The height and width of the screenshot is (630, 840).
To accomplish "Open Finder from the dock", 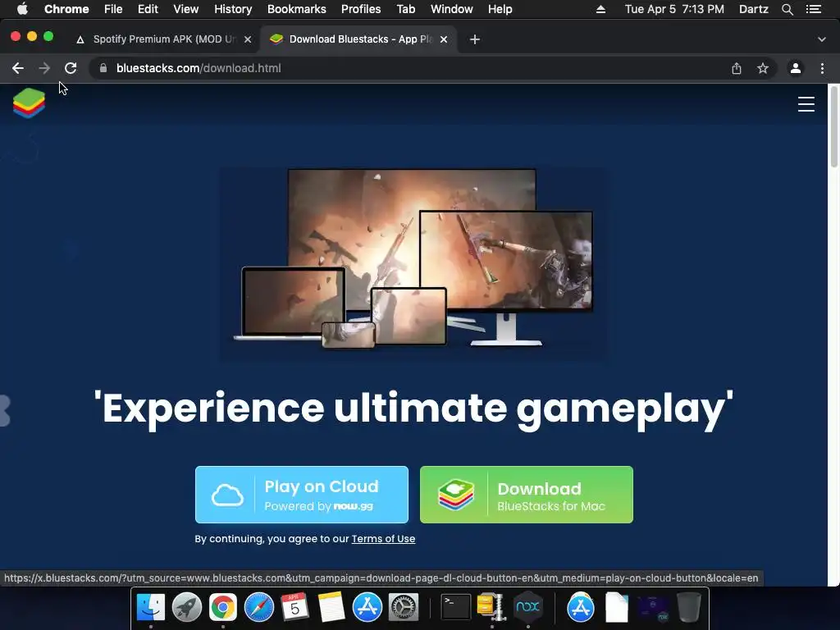I will click(151, 608).
